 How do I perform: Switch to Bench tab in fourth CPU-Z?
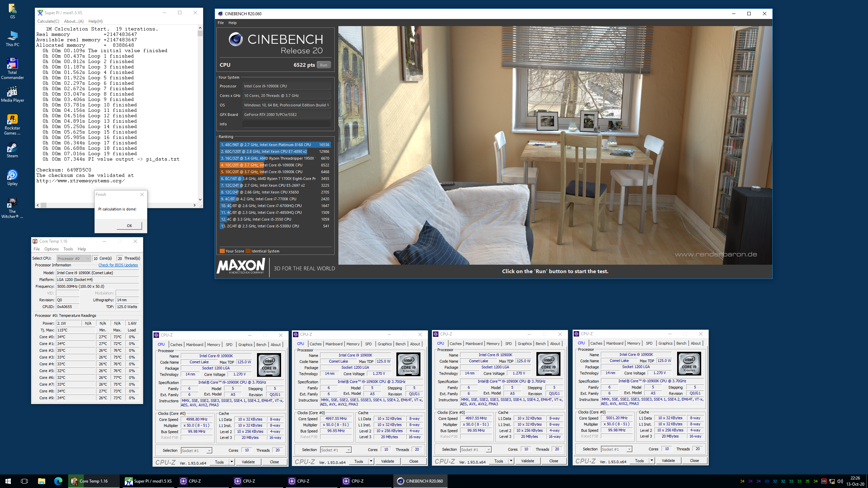681,343
